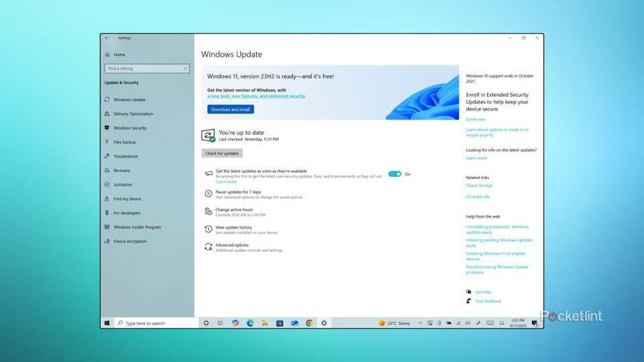Open the new look, new features link
This screenshot has height=362, width=644.
pyautogui.click(x=256, y=96)
